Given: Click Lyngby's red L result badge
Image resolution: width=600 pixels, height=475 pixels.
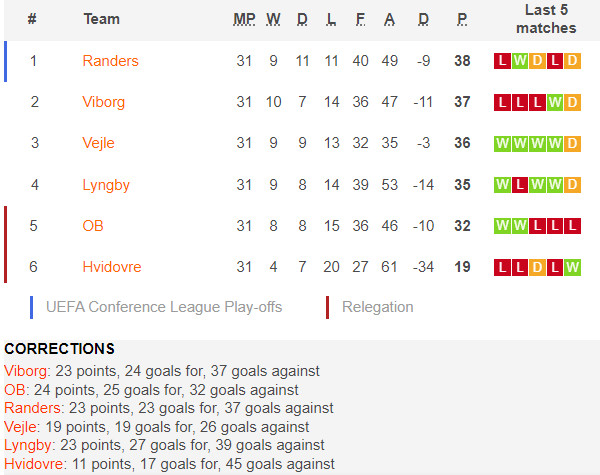Looking at the screenshot, I should point(520,185).
